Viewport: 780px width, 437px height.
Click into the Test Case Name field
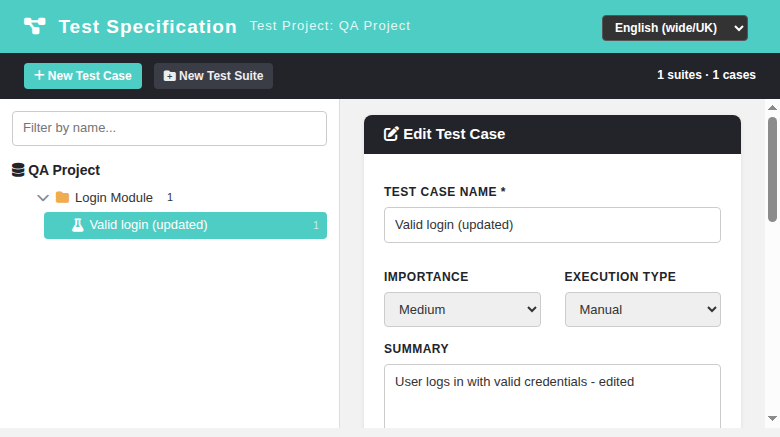click(x=552, y=225)
